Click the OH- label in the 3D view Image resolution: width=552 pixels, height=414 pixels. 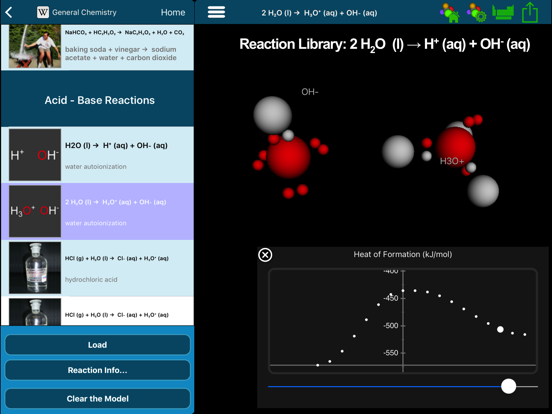pos(310,92)
